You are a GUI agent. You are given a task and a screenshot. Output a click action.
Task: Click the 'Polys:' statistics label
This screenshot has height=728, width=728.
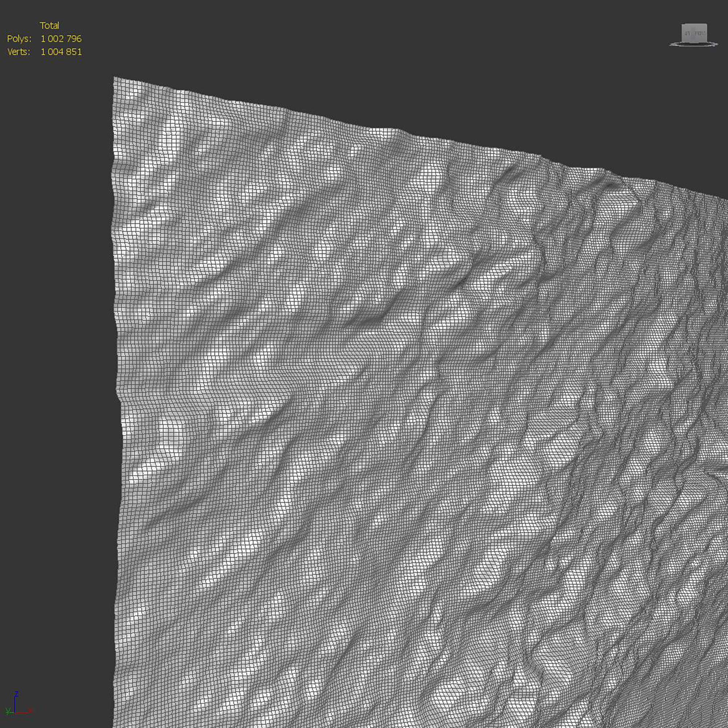coord(19,39)
